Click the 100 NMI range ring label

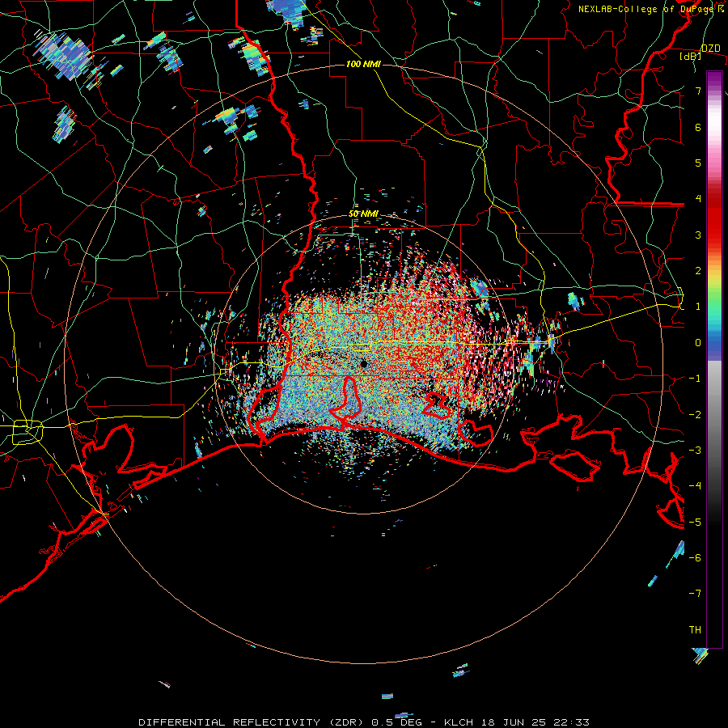(363, 64)
